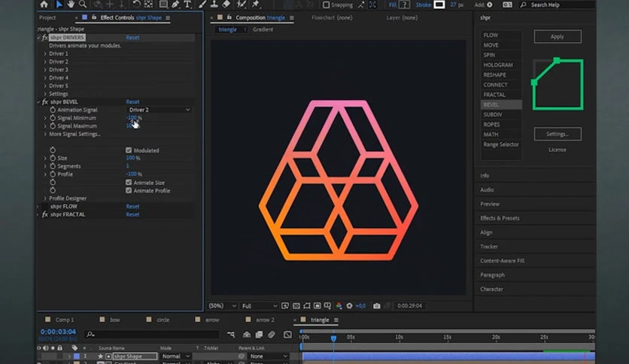The width and height of the screenshot is (629, 364).
Task: Click the Fill color swatch
Action: point(404,5)
